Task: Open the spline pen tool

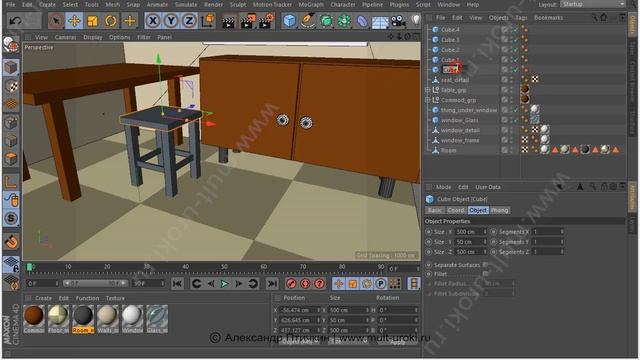Action: click(x=307, y=20)
